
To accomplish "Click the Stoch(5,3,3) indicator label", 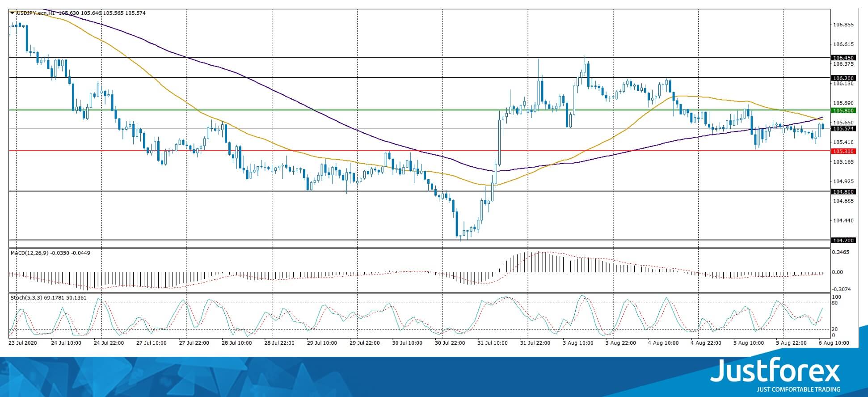I will tap(26, 298).
